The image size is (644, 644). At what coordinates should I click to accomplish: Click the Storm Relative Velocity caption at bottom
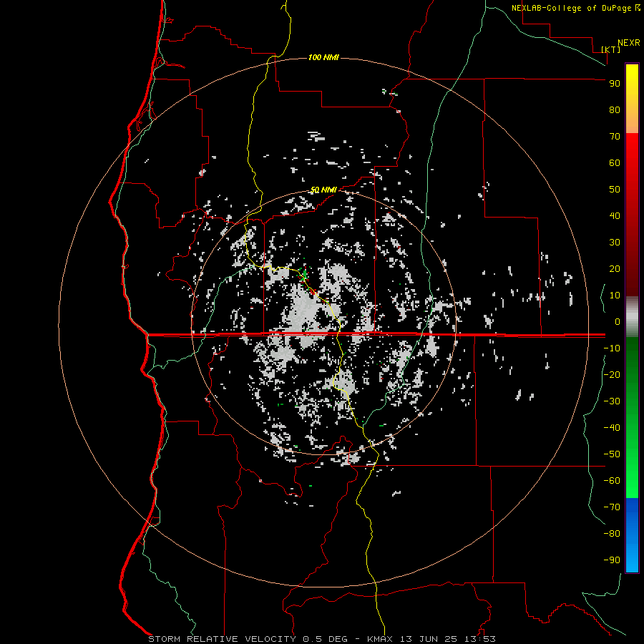pyautogui.click(x=321, y=639)
